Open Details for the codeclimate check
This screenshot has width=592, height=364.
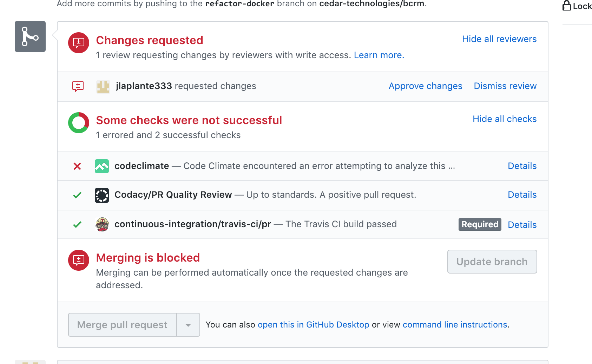tap(522, 166)
